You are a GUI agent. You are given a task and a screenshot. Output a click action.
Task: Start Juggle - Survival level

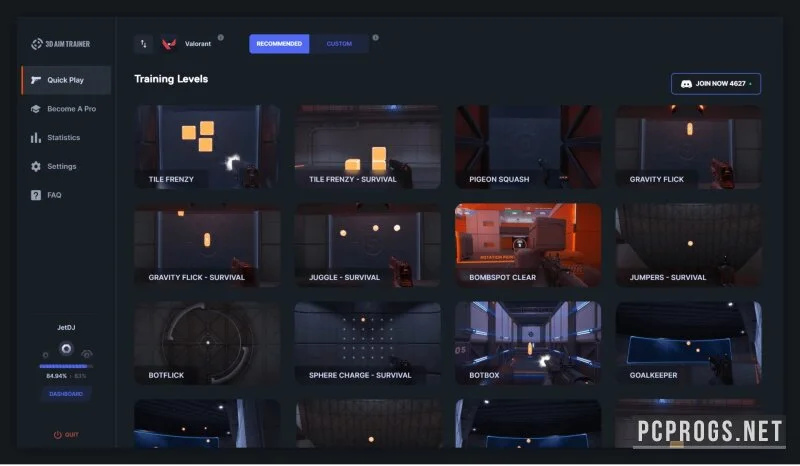(x=367, y=245)
